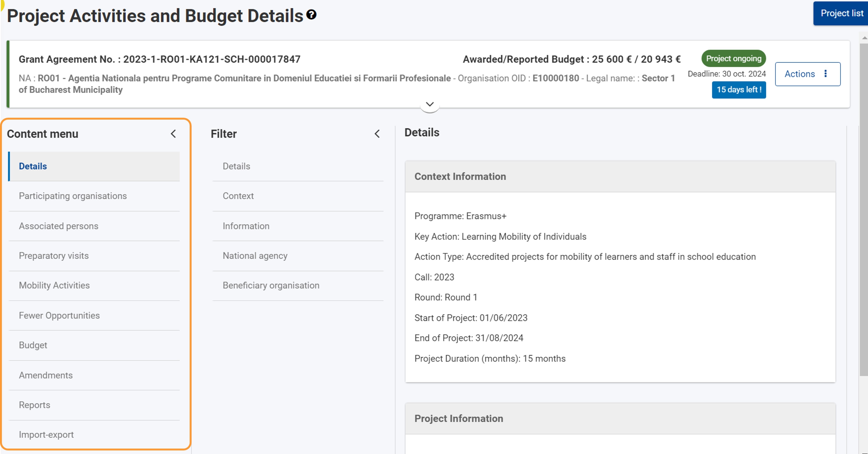868x454 pixels.
Task: Click the three-dot icon in Actions
Action: 825,73
